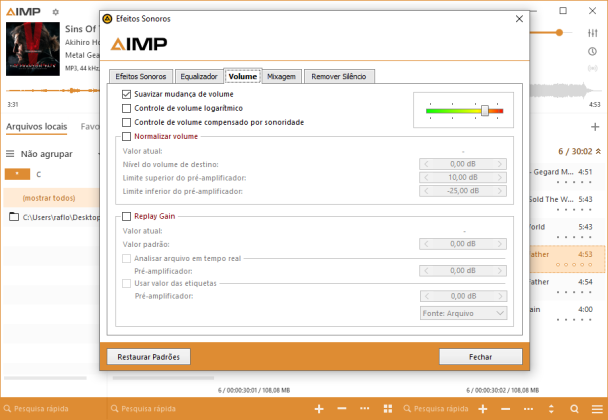Open the equalizer sound effects icon

[593, 31]
